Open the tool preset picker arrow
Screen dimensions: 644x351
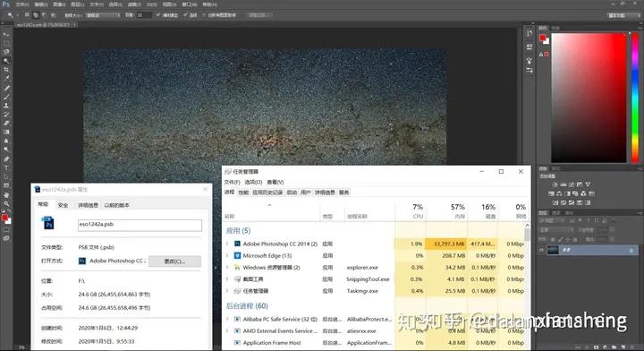18,15
